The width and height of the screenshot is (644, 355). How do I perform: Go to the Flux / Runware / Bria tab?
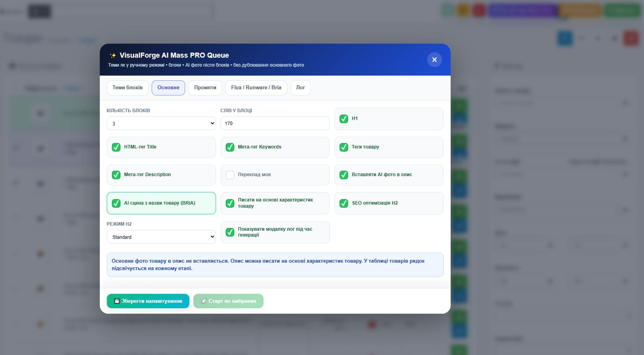(256, 88)
